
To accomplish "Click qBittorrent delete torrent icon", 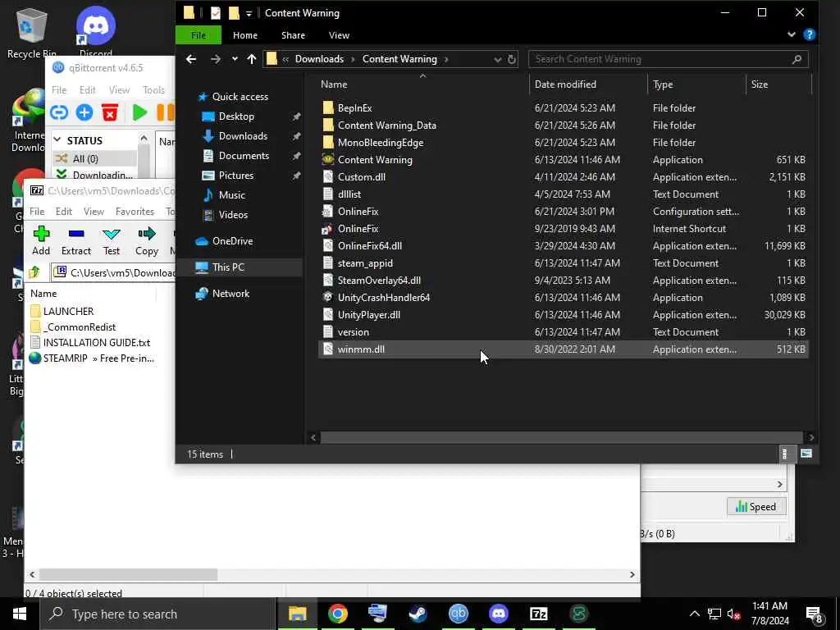I will point(110,112).
